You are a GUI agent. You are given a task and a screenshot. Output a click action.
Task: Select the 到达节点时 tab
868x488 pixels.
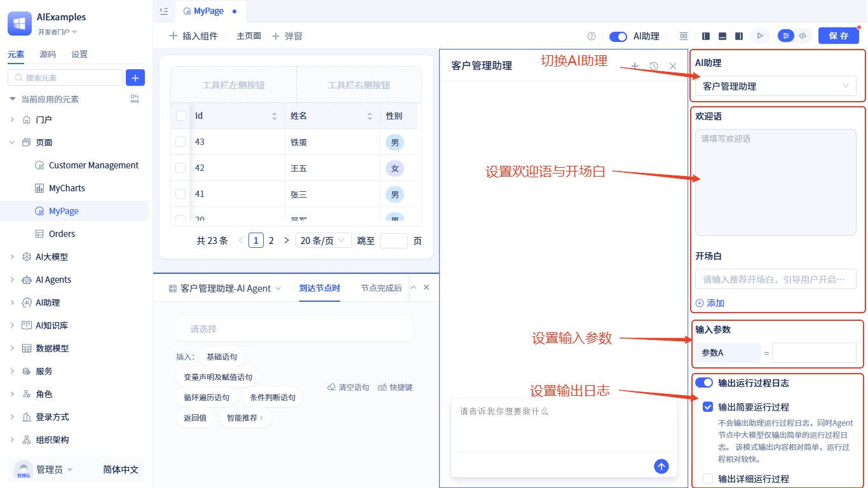pyautogui.click(x=320, y=288)
